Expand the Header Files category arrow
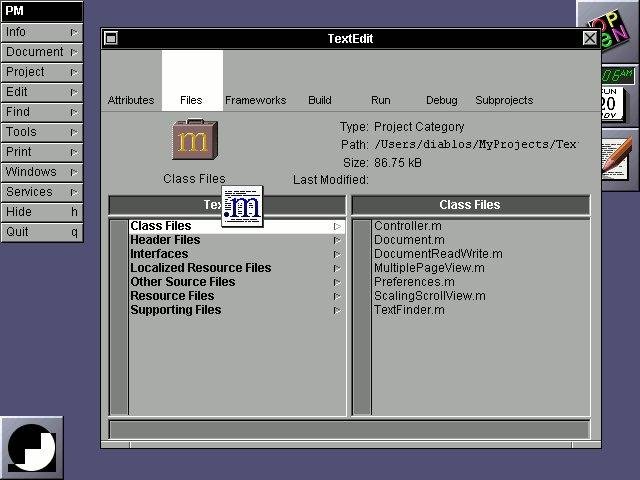 (x=337, y=240)
